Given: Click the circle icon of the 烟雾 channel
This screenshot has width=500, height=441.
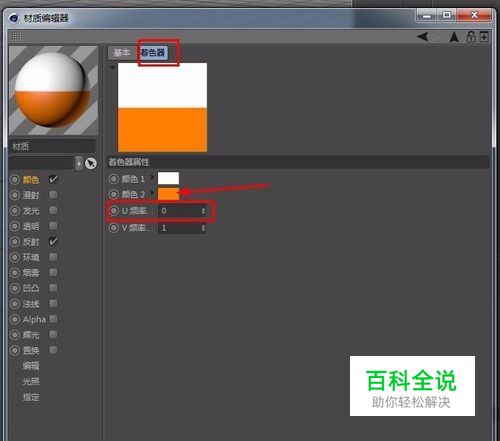Looking at the screenshot, I should point(15,273).
